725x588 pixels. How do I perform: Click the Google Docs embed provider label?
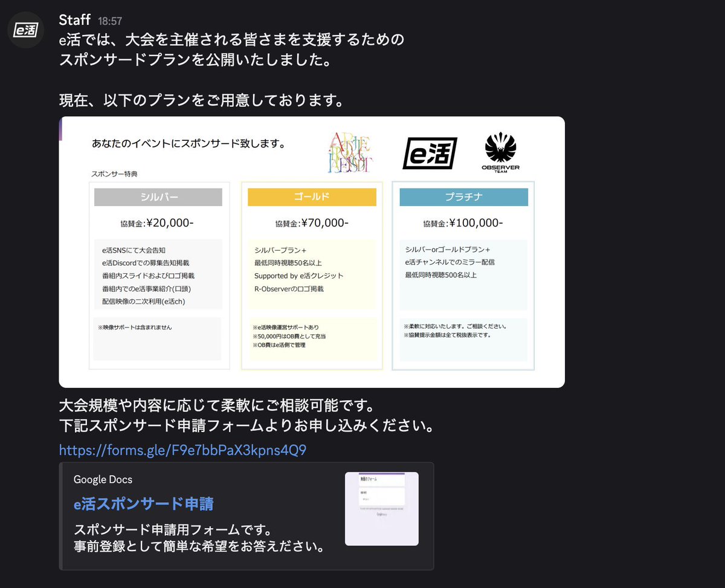(103, 479)
